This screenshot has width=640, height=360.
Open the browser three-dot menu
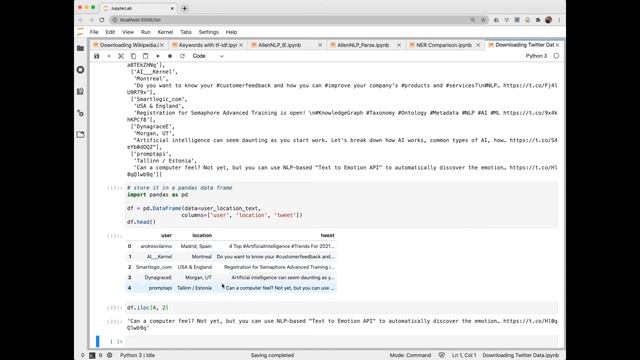pos(559,20)
